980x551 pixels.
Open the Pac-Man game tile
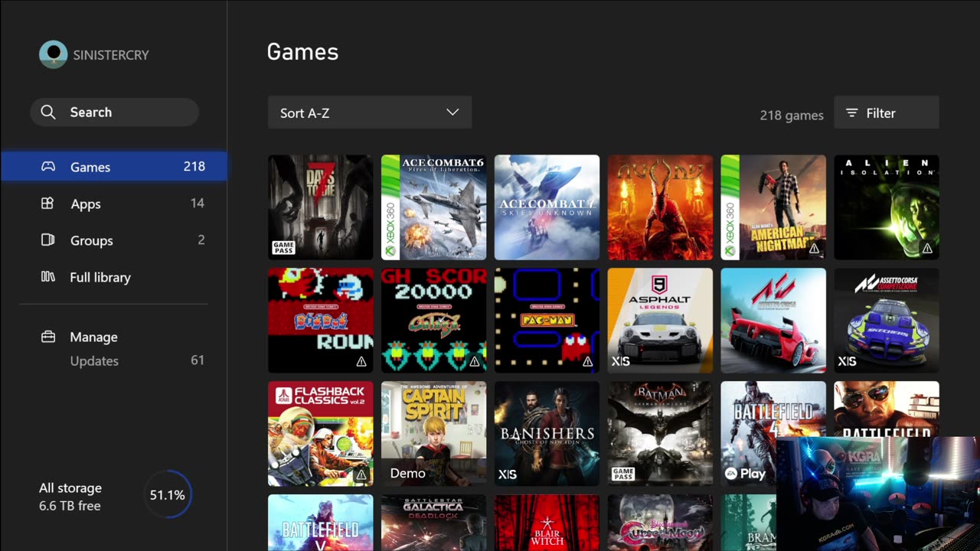547,321
